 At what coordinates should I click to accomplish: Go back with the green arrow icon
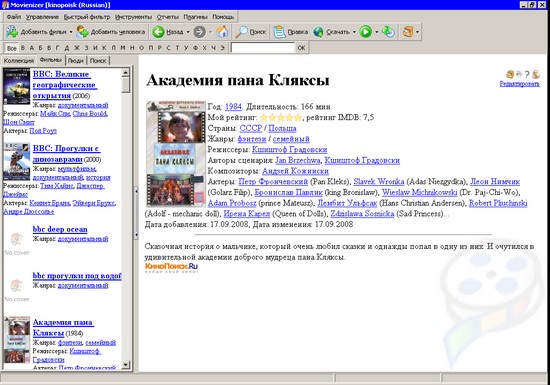158,32
